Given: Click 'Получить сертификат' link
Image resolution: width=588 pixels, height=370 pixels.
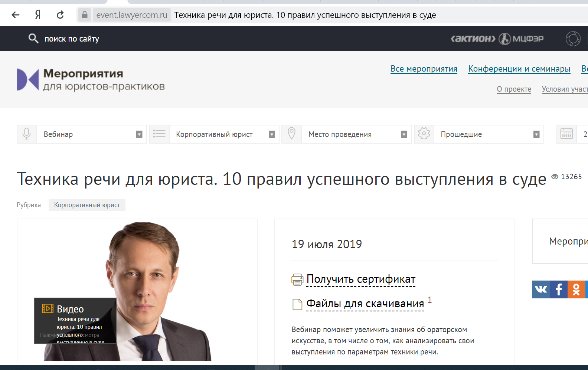Looking at the screenshot, I should pyautogui.click(x=361, y=279).
